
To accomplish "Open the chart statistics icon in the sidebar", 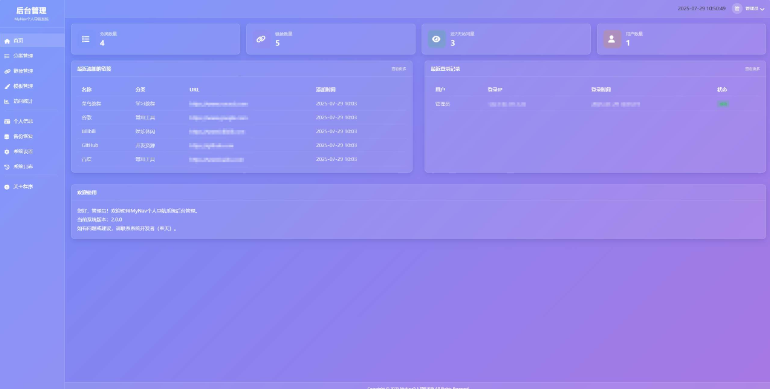I will click(x=7, y=102).
